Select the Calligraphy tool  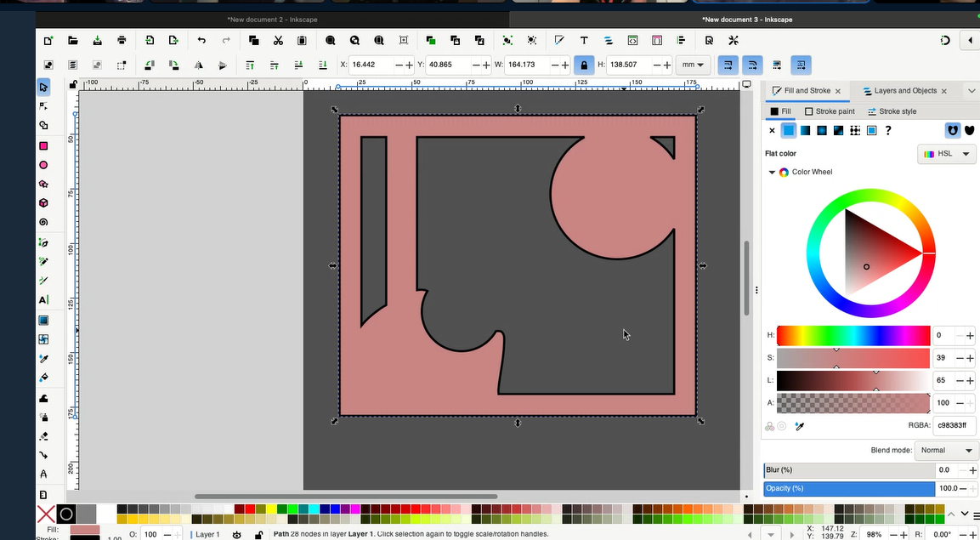pos(43,281)
